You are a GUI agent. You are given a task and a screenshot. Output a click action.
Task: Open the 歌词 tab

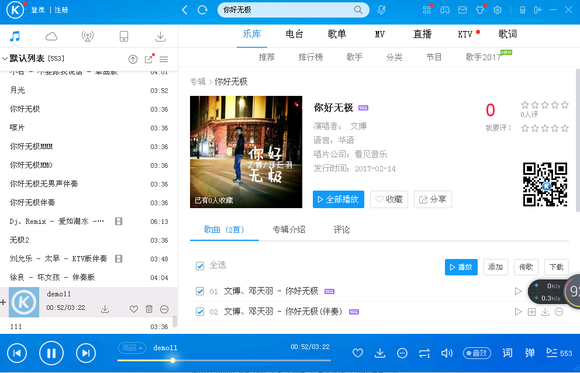508,34
